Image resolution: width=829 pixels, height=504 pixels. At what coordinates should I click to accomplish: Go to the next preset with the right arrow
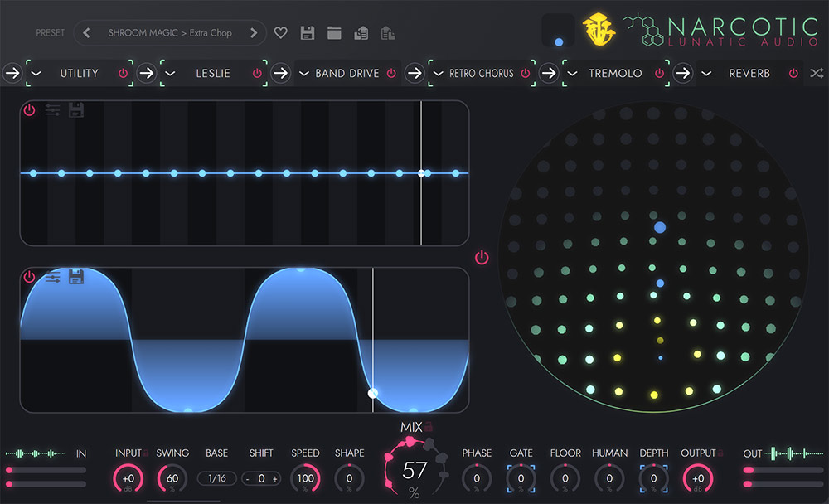tap(253, 32)
